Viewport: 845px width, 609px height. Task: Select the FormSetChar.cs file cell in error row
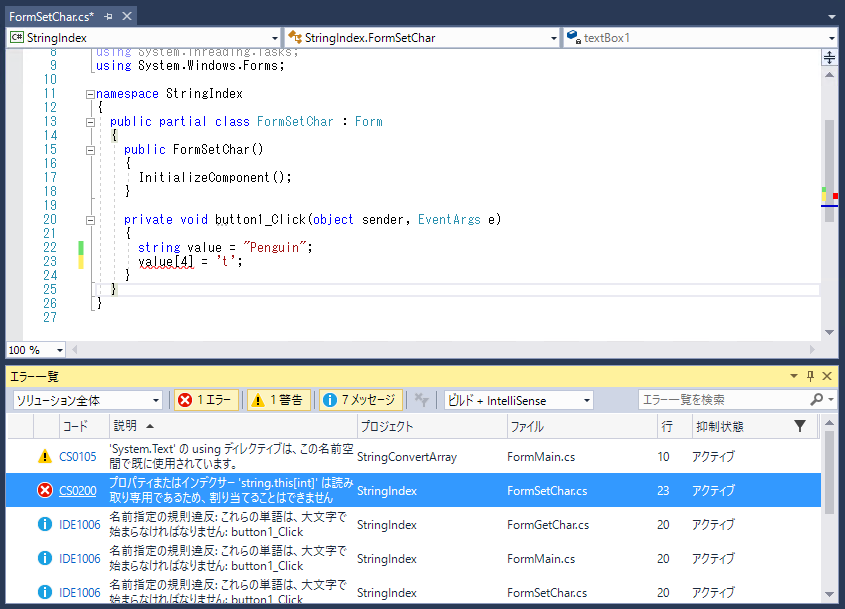coord(547,491)
